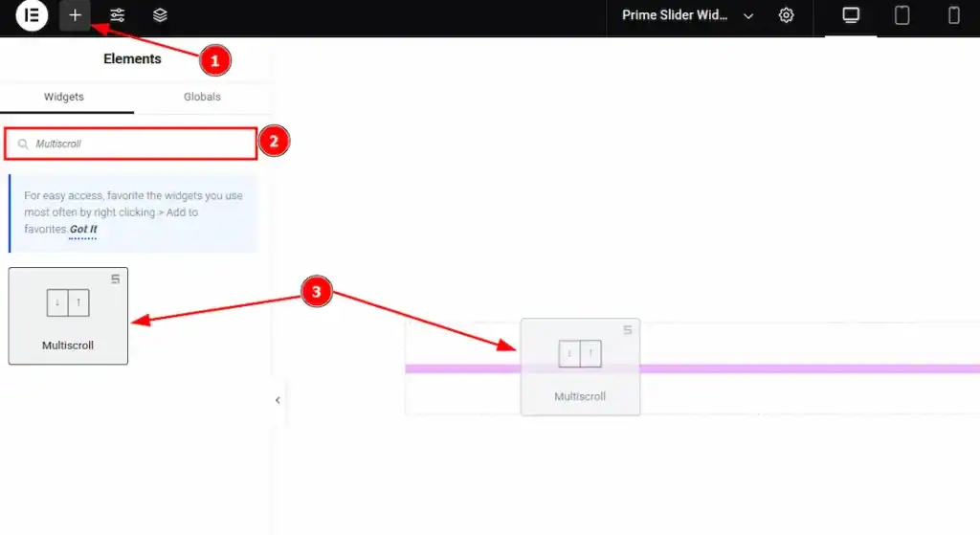Click the Multiscroll search field
The height and width of the screenshot is (535, 980).
pos(130,144)
